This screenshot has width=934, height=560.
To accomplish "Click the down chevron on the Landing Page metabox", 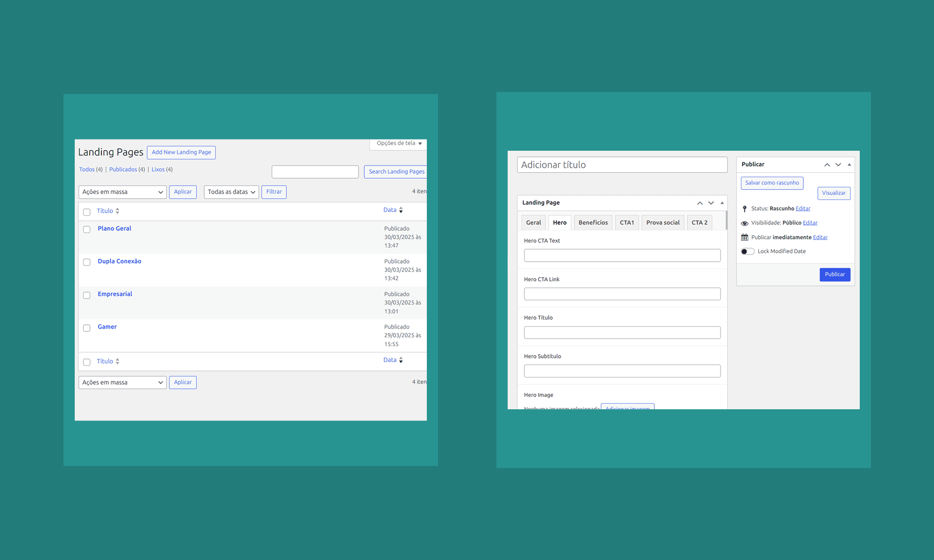I will [x=711, y=203].
